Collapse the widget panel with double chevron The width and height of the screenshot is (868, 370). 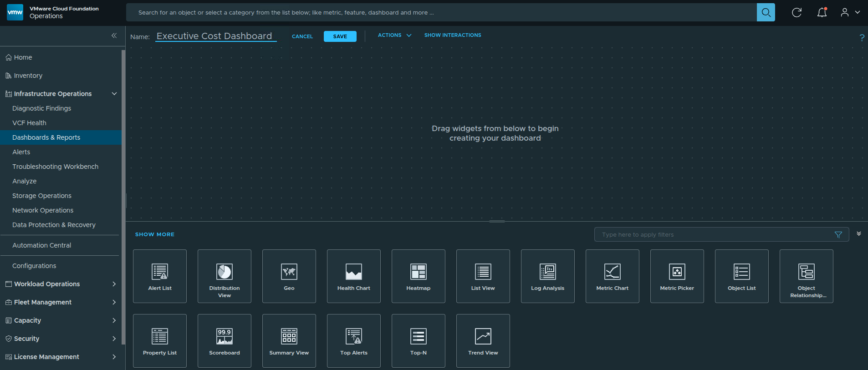859,233
